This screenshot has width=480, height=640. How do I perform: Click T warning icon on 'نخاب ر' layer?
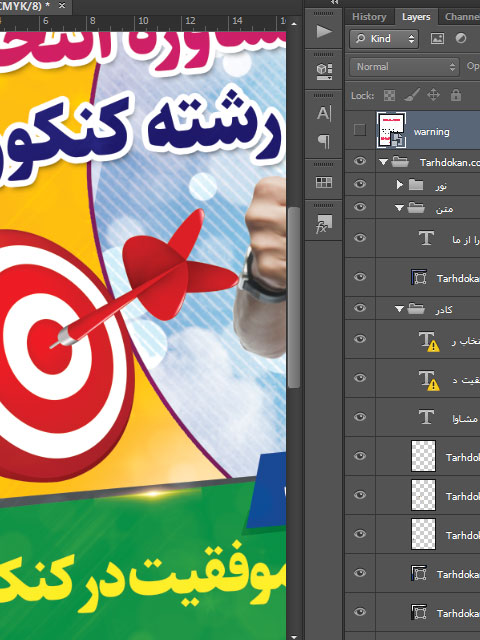[x=428, y=340]
